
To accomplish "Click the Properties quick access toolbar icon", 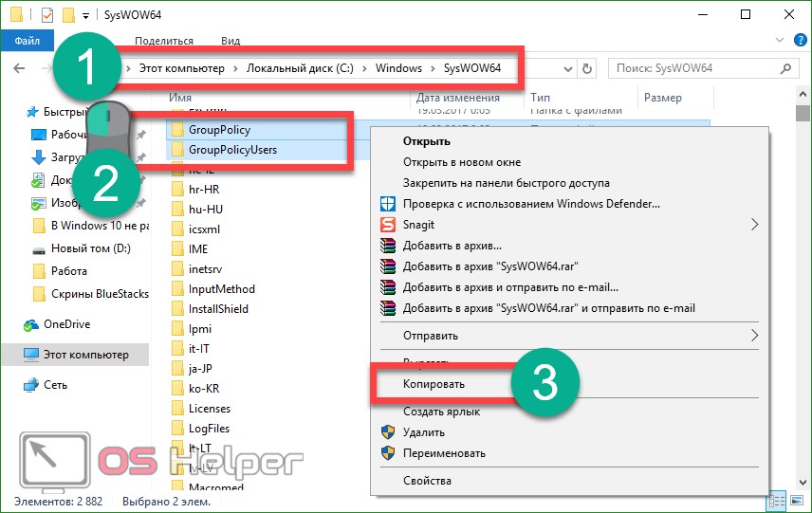I will tap(47, 14).
